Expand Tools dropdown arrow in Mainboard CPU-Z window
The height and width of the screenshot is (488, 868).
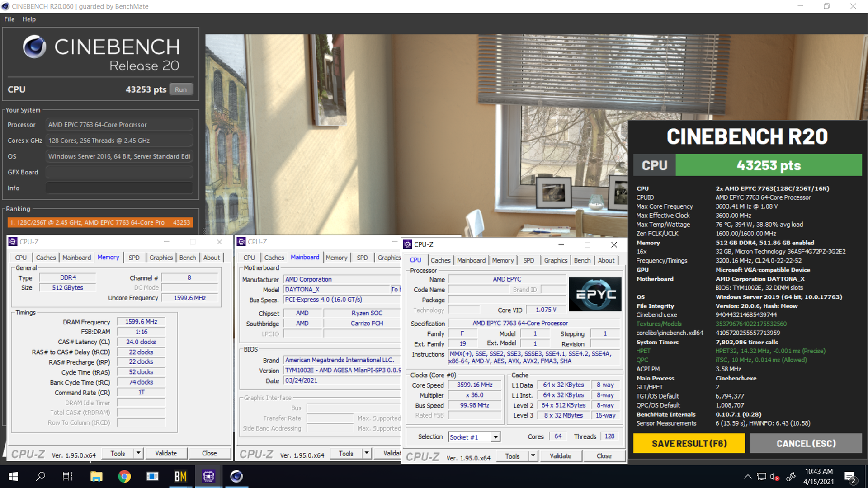[x=367, y=453]
